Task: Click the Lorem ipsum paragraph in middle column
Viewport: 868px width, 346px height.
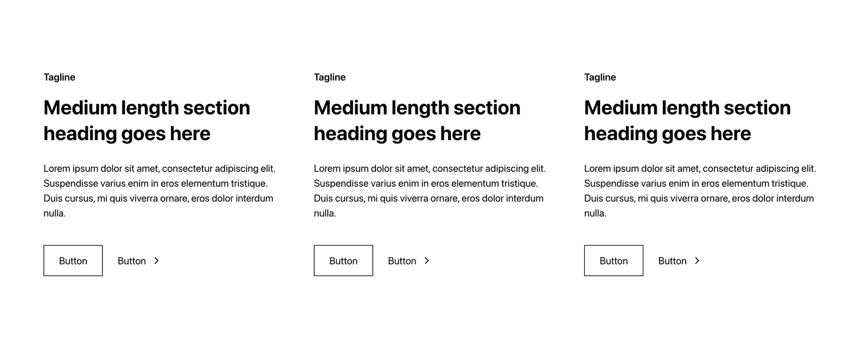Action: click(x=429, y=184)
